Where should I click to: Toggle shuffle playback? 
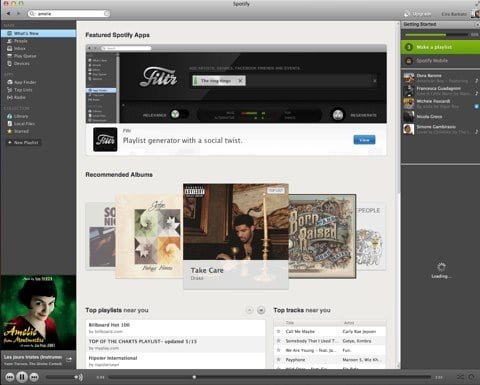[460, 377]
